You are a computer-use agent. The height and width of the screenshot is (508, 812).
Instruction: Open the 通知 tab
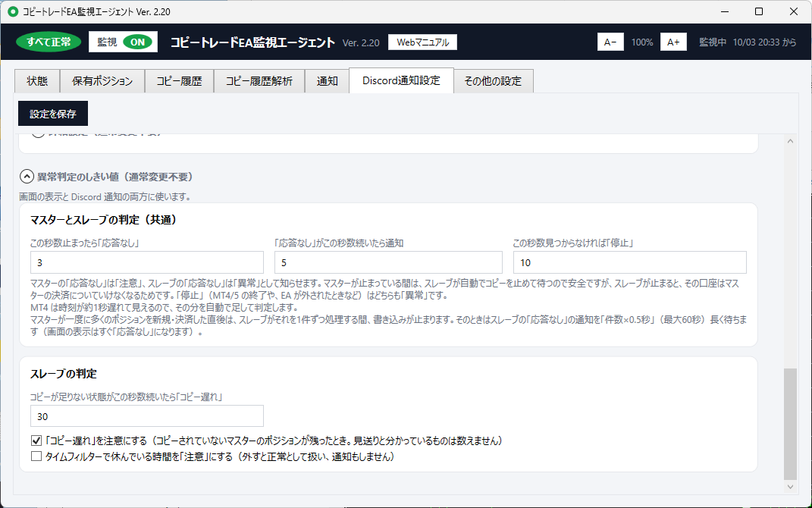click(327, 81)
